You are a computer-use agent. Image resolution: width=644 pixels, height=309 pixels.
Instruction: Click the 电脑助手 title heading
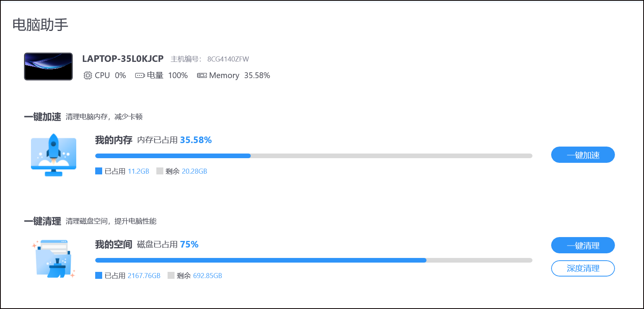[x=40, y=24]
